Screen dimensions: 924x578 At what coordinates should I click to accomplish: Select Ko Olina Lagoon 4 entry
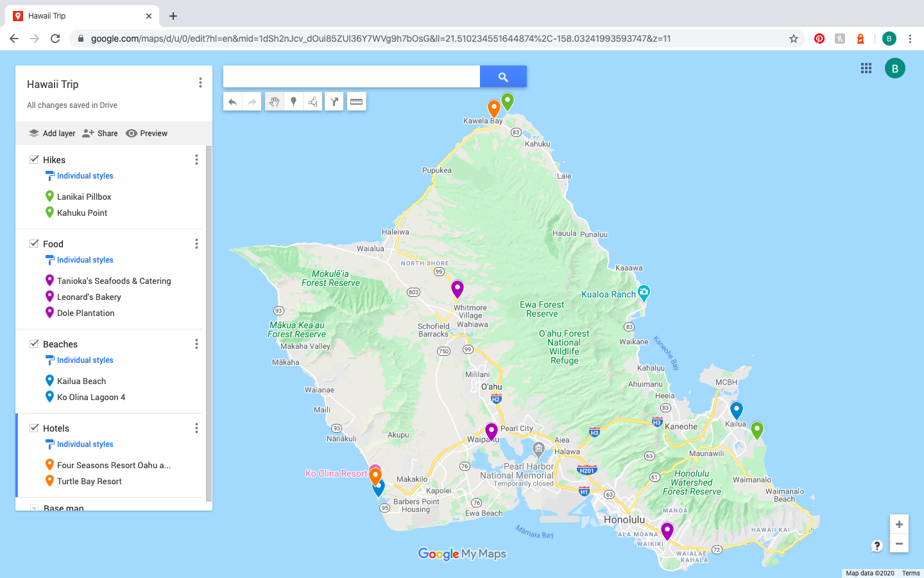coord(91,397)
